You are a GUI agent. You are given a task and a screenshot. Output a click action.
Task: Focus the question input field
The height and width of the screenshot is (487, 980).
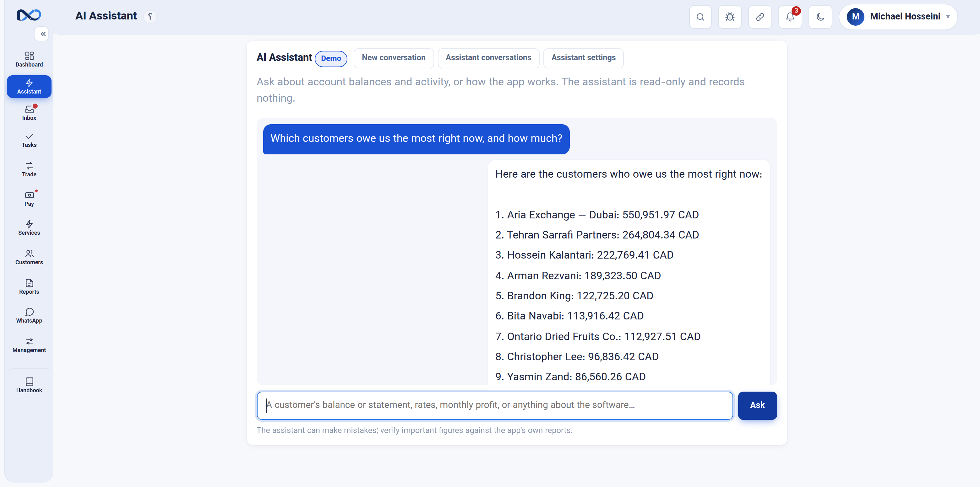pyautogui.click(x=495, y=405)
